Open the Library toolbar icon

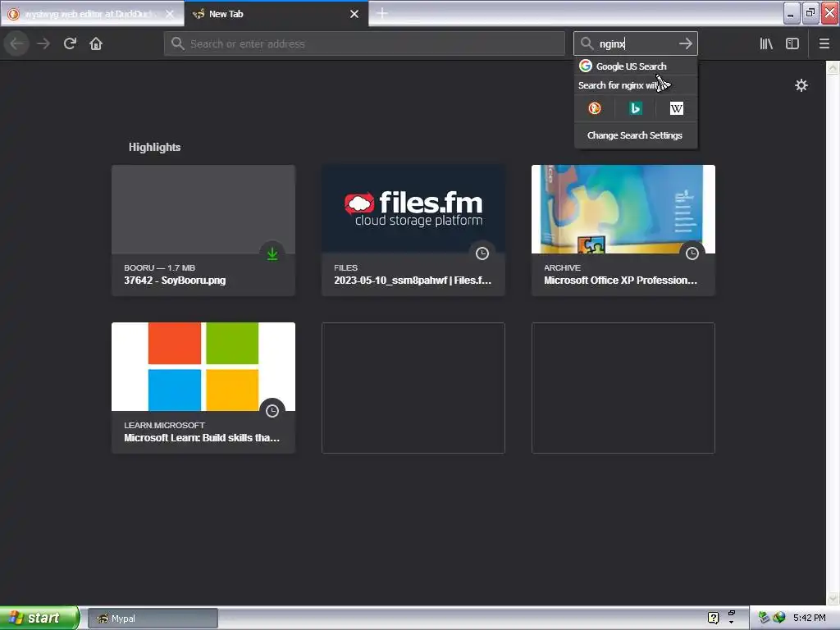click(x=766, y=43)
